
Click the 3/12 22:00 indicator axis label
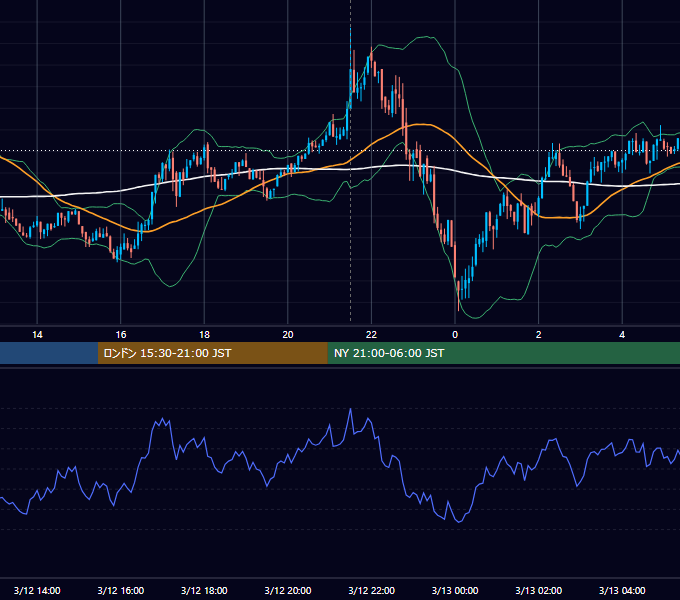coord(372,590)
